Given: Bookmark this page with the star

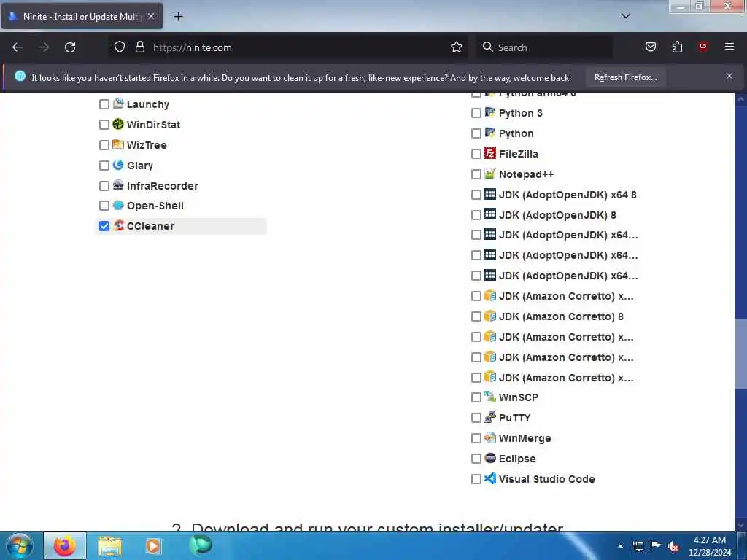Looking at the screenshot, I should pos(457,47).
